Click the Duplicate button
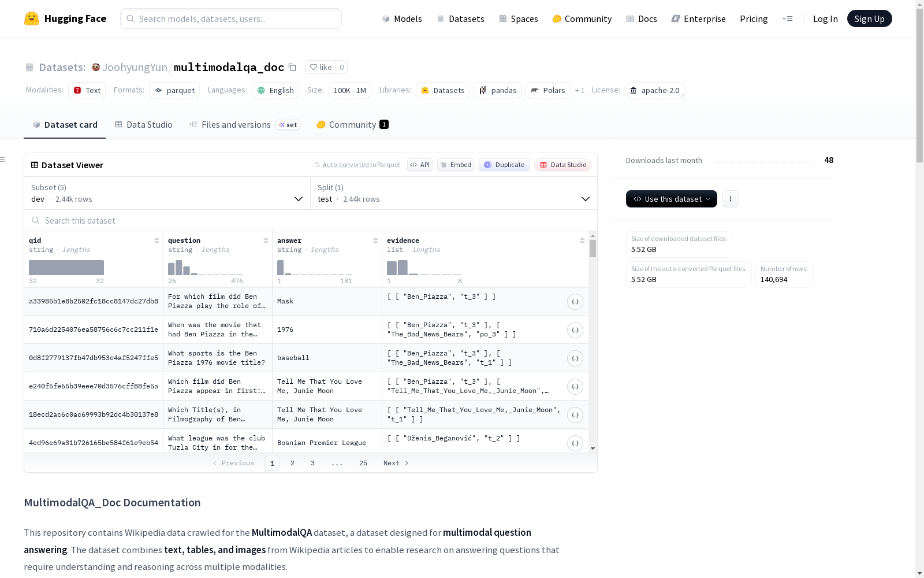Viewport: 924px width, 578px height. [504, 165]
